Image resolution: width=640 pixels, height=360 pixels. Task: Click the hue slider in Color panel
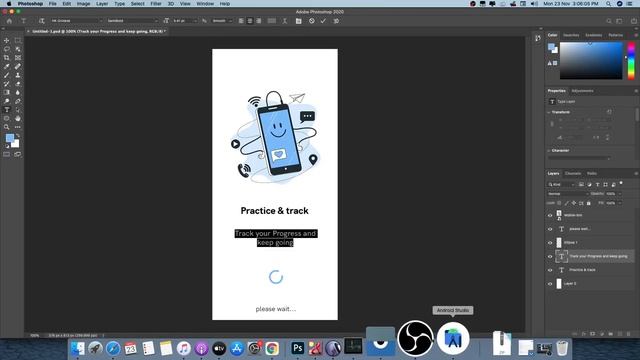pos(631,60)
